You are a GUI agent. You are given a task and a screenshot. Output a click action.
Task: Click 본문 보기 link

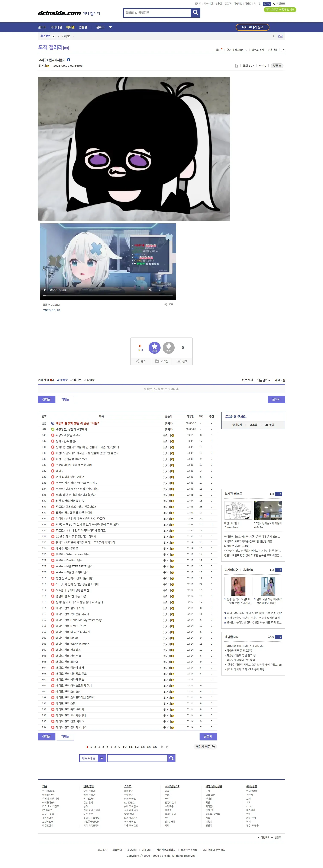247,380
